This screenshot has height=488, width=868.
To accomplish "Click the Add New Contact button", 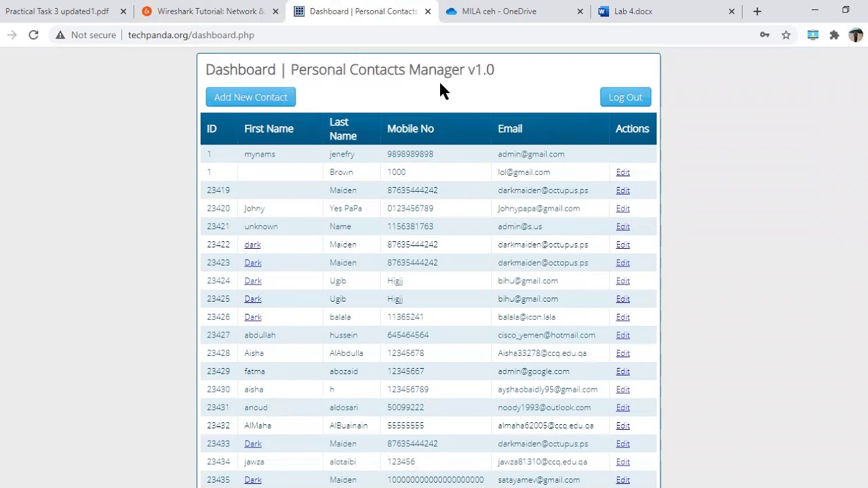I will (251, 97).
